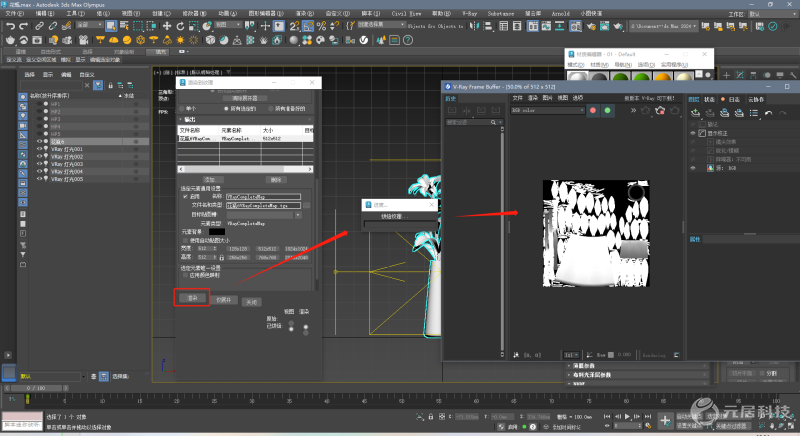Click the V-Ray sun light icon

pos(181,40)
